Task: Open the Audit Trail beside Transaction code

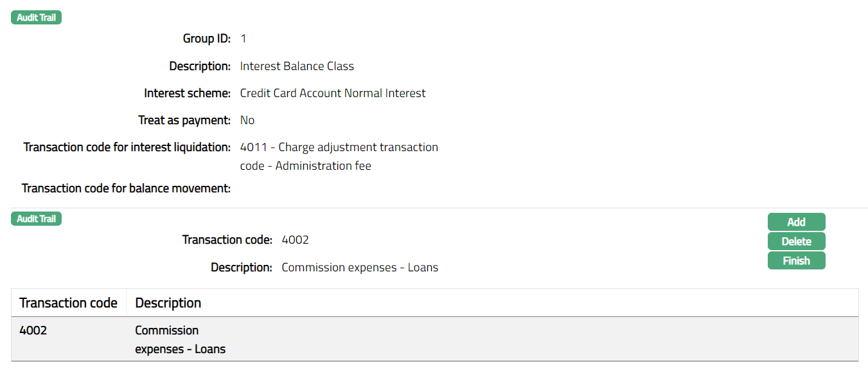Action: pos(36,219)
